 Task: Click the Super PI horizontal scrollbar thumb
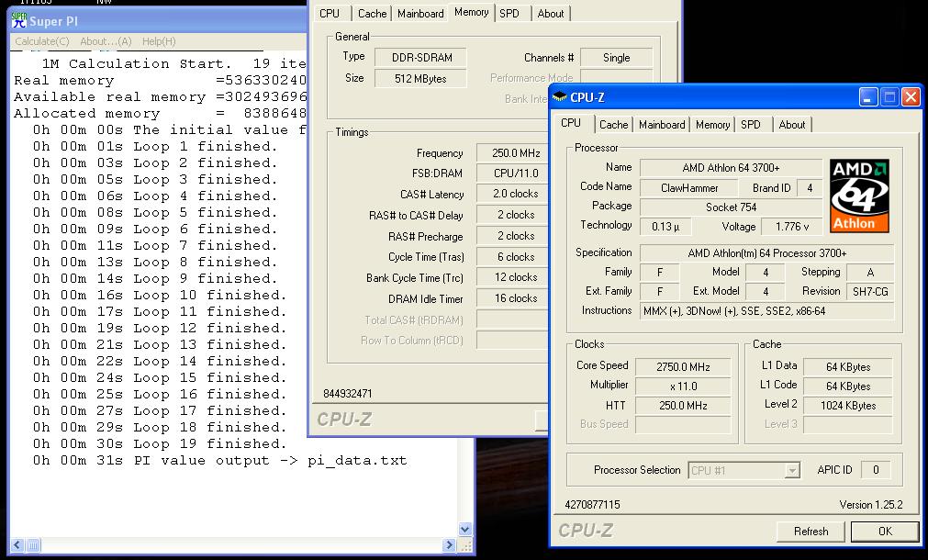pyautogui.click(x=33, y=544)
